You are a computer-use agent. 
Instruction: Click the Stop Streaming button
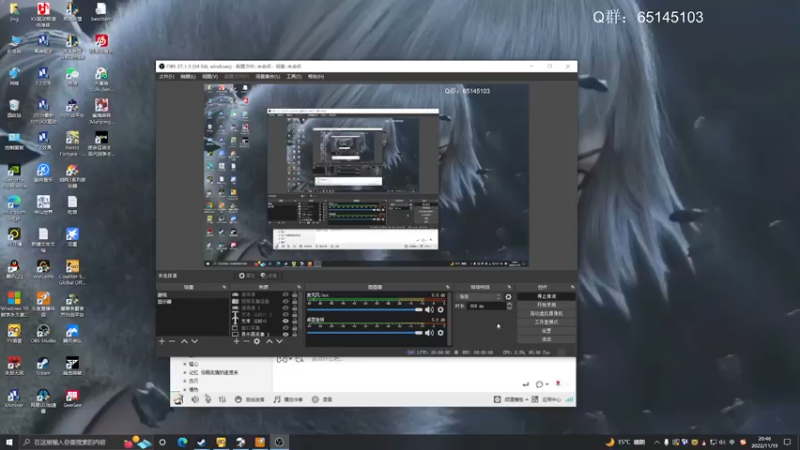tap(546, 296)
